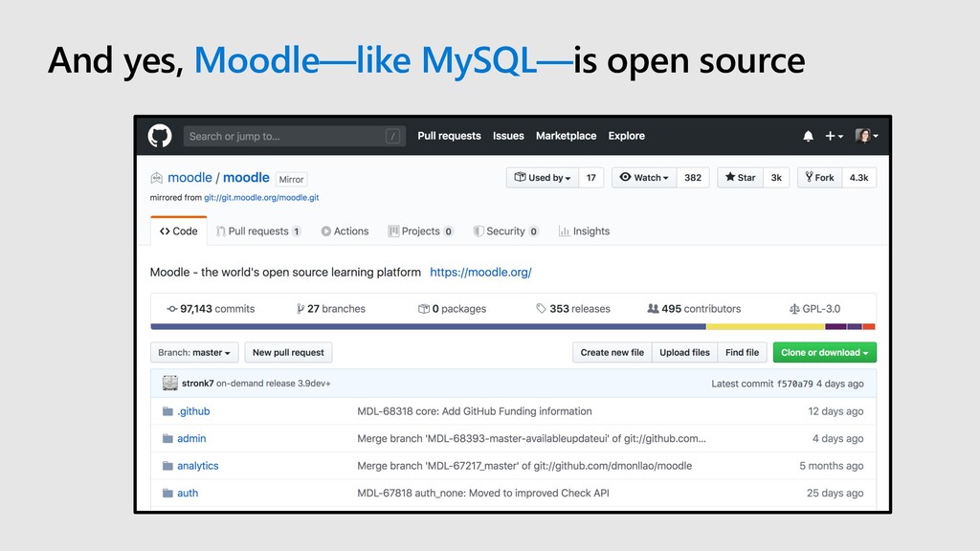Open the moodle owner link
Screen dimensions: 980x551
(190, 177)
